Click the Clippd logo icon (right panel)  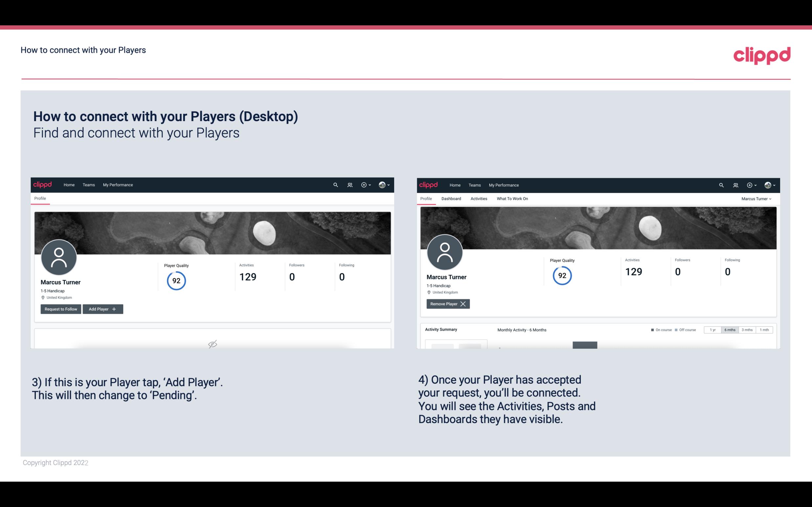click(x=429, y=185)
